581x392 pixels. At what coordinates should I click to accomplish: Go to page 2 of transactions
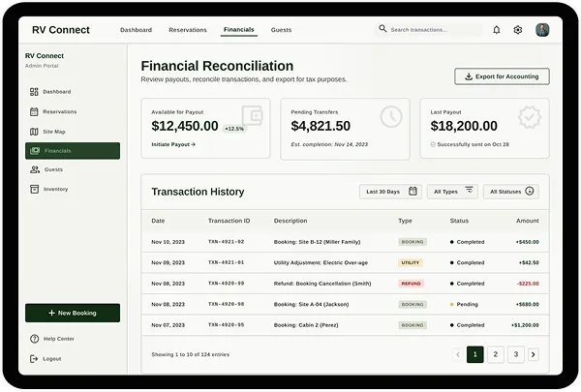click(x=496, y=354)
